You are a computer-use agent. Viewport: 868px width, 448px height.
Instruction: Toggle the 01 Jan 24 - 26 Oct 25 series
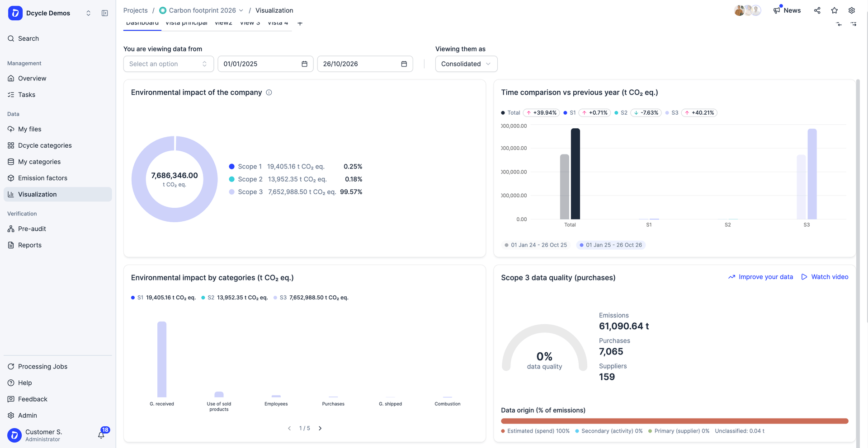pos(536,245)
